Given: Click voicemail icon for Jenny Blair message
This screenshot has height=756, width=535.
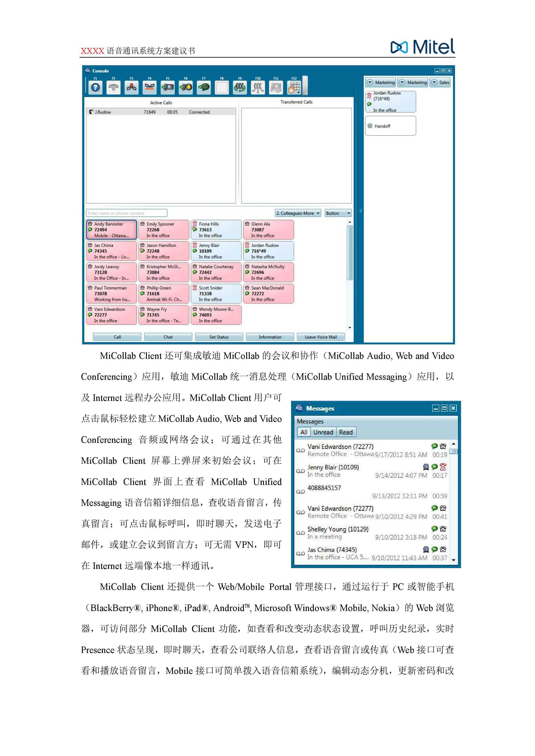Looking at the screenshot, I should tap(300, 471).
